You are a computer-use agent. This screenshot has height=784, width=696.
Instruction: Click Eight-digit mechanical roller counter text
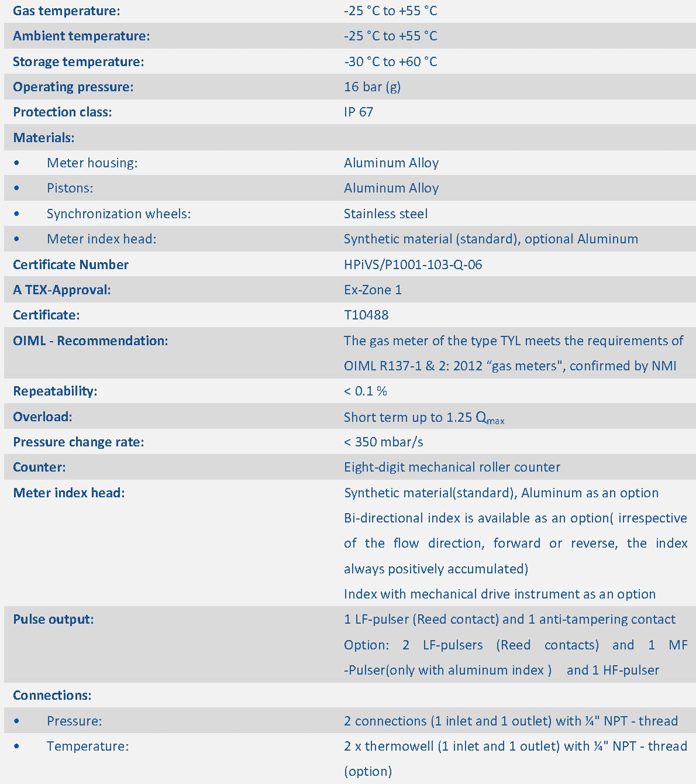pos(452,467)
